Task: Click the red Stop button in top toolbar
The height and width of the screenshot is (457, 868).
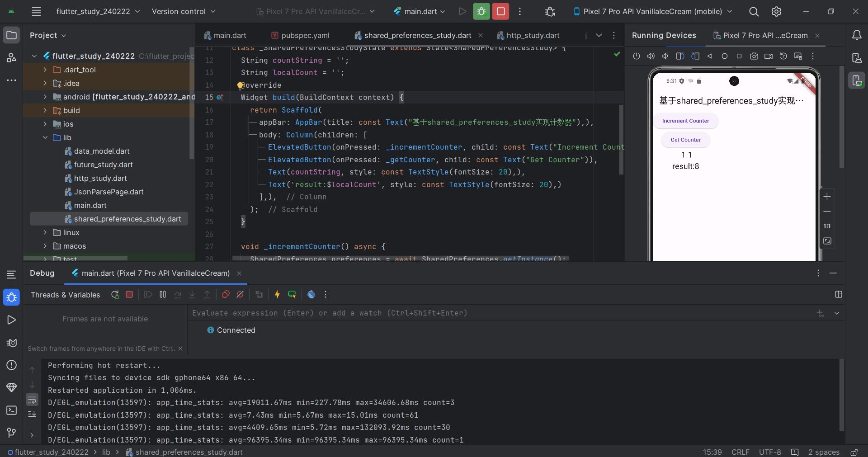Action: pyautogui.click(x=501, y=11)
